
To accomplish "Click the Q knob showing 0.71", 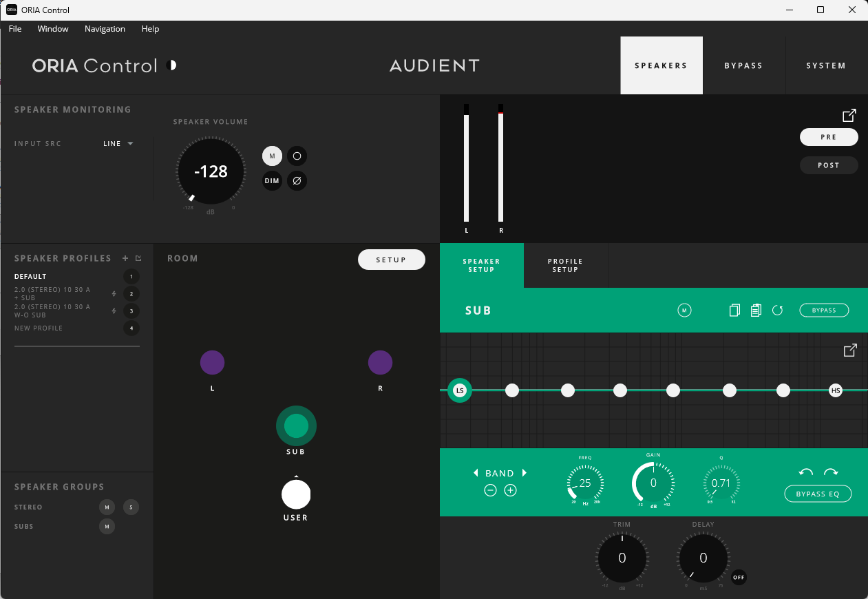I will pos(721,483).
